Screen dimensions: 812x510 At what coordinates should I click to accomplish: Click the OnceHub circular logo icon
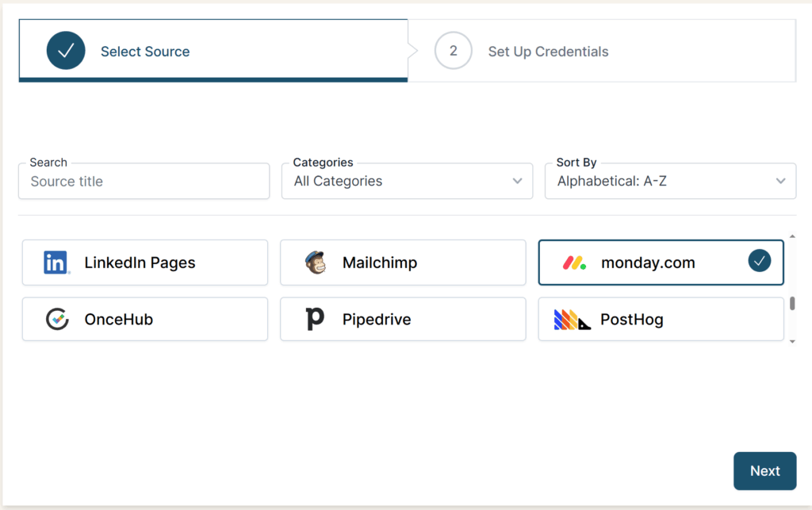(x=56, y=320)
